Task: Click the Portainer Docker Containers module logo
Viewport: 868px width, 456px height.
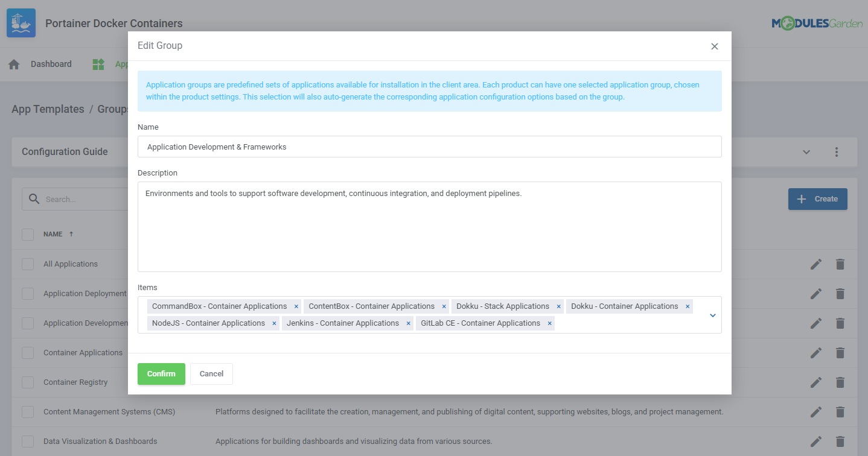Action: point(21,22)
